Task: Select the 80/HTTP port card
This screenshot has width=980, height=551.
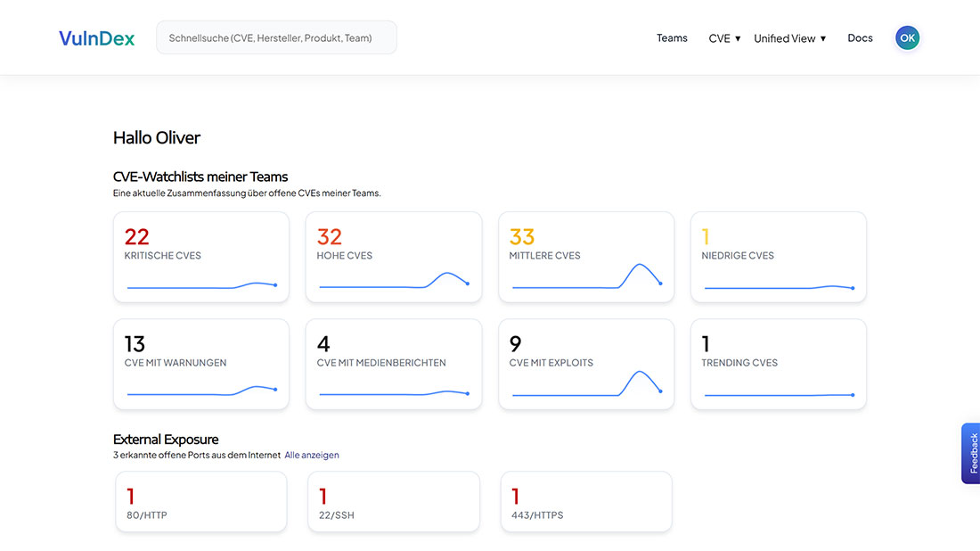Action: [x=200, y=501]
